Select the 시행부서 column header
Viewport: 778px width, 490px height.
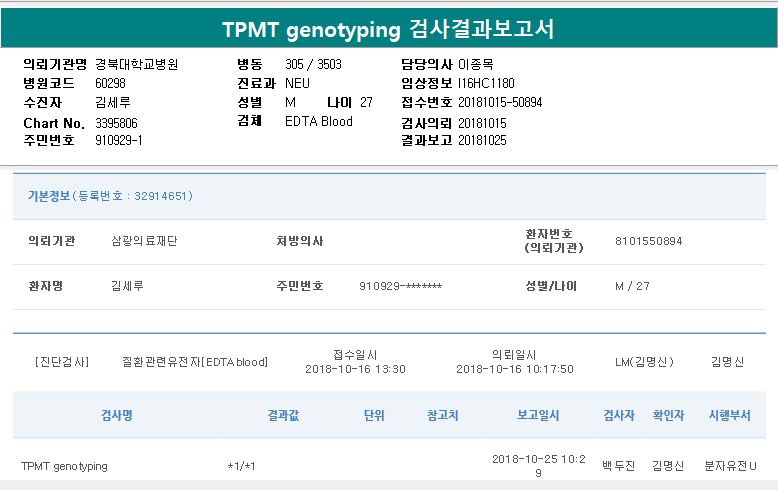pyautogui.click(x=729, y=415)
